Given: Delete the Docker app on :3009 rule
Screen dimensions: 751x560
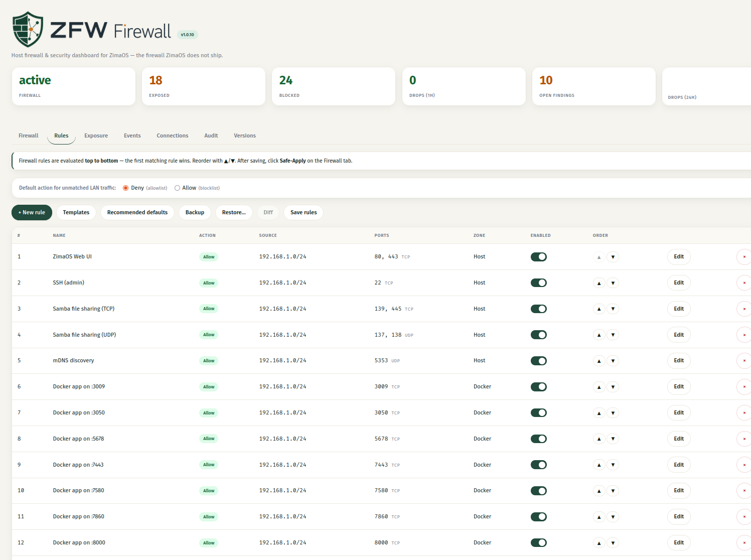Looking at the screenshot, I should coord(744,387).
